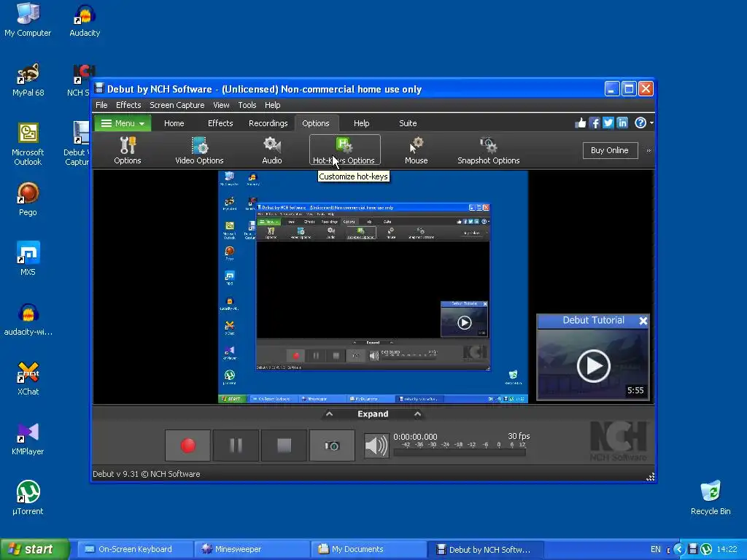Open Audio settings toolbar icon
747x560 pixels.
click(271, 150)
